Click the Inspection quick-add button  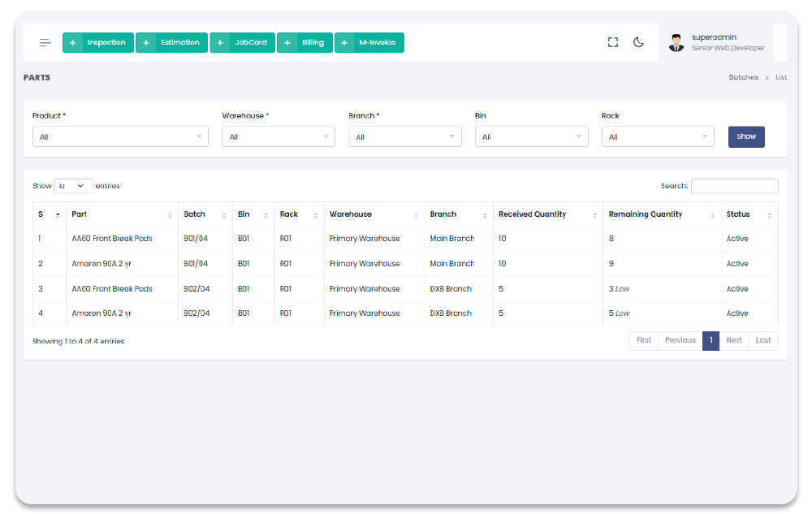click(x=98, y=42)
